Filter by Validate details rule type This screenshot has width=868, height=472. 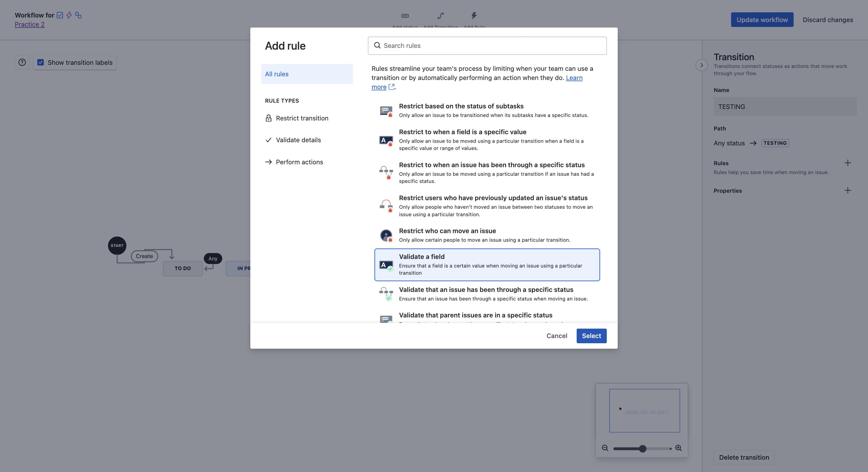(x=307, y=140)
